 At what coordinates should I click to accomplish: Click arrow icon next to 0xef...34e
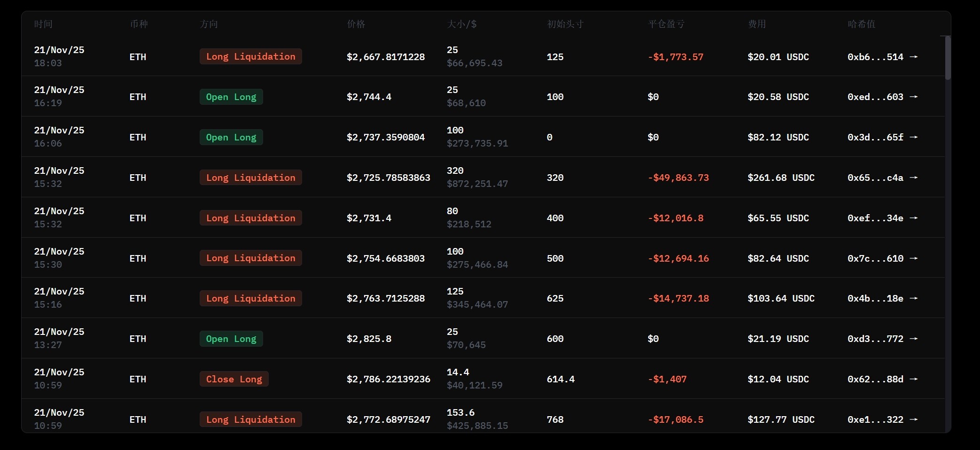point(913,218)
